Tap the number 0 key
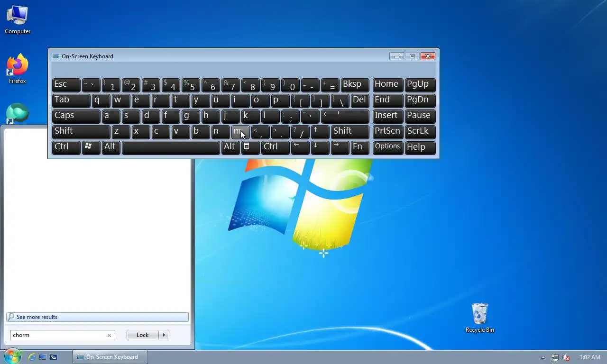This screenshot has width=607, height=364. point(290,85)
